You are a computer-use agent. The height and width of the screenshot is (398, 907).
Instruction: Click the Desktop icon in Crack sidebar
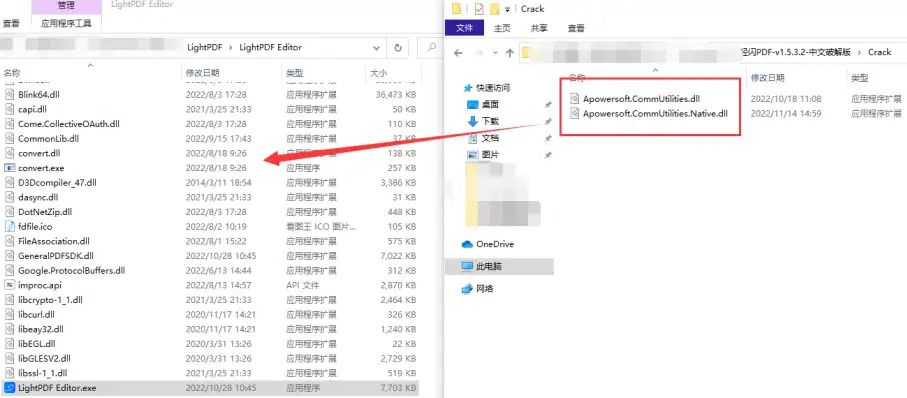tap(473, 105)
